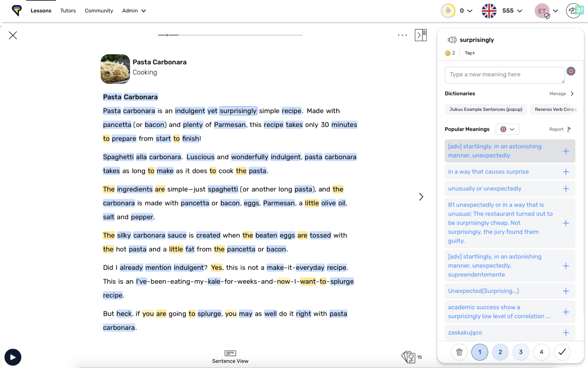
Task: Click the play button at bottom left
Action: (x=12, y=357)
